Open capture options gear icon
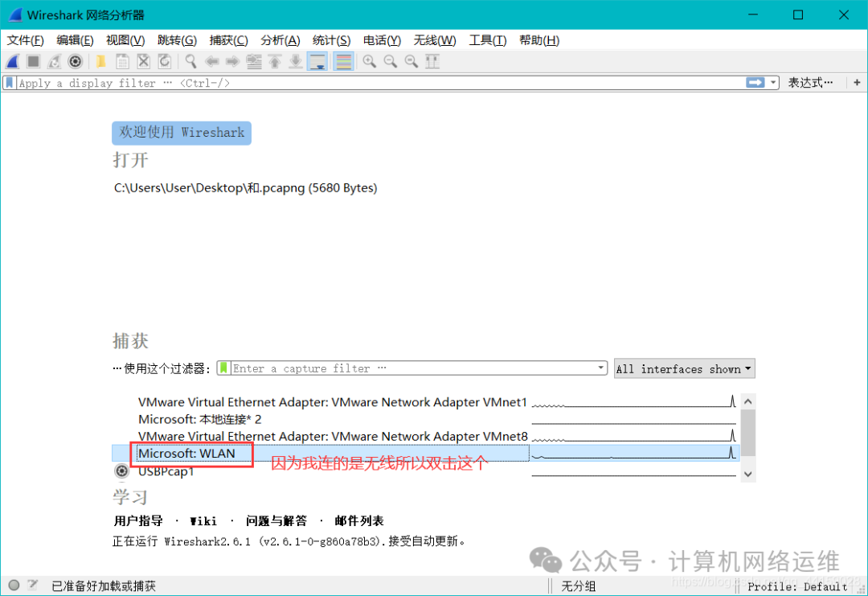 point(75,61)
